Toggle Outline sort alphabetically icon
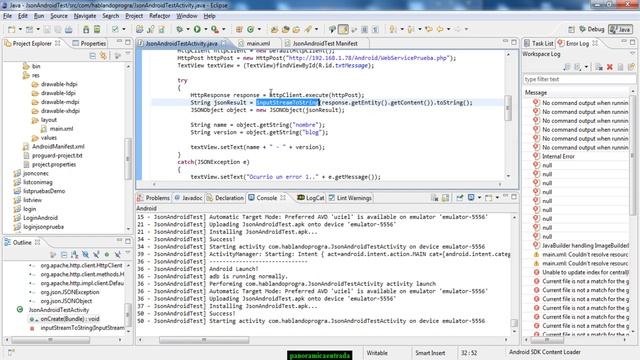640x360 pixels. (74, 255)
